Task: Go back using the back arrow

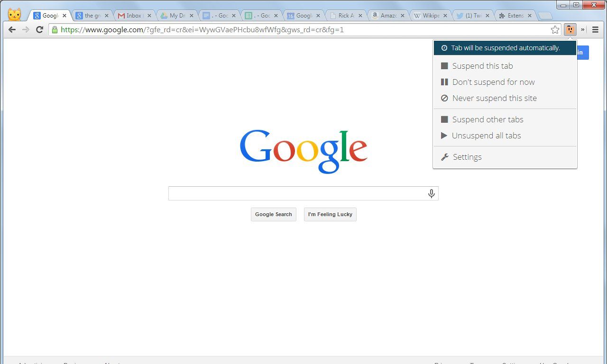Action: 11,29
